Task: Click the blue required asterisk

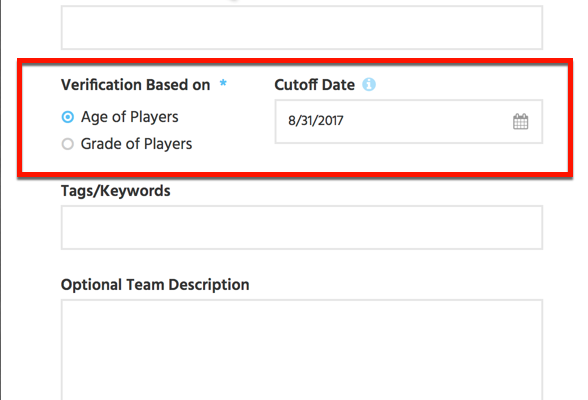Action: click(223, 83)
